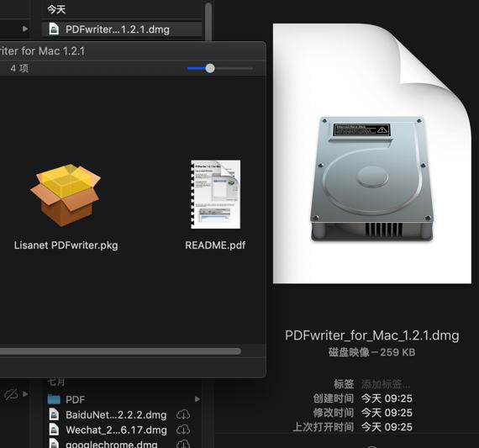Screen dimensions: 479x448
Task: Click the disclosure arrow left of PDFwriter...1.2.1.dmg
Action: tap(25, 29)
